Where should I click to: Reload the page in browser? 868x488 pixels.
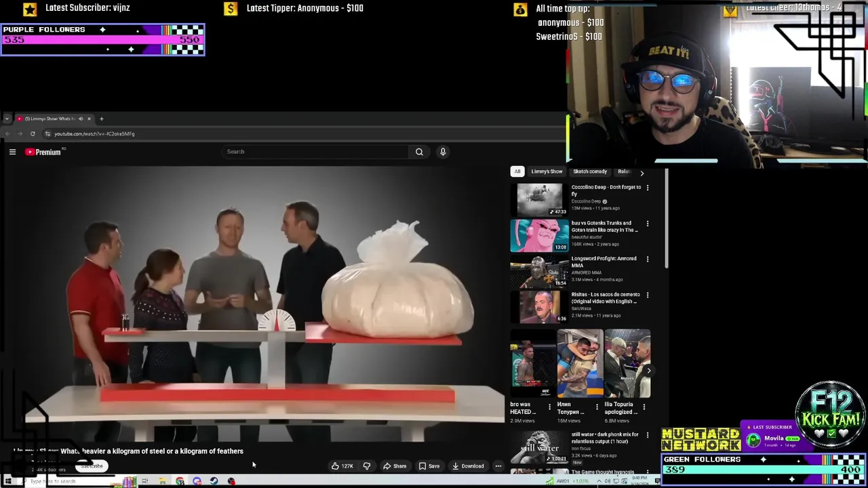[x=32, y=134]
